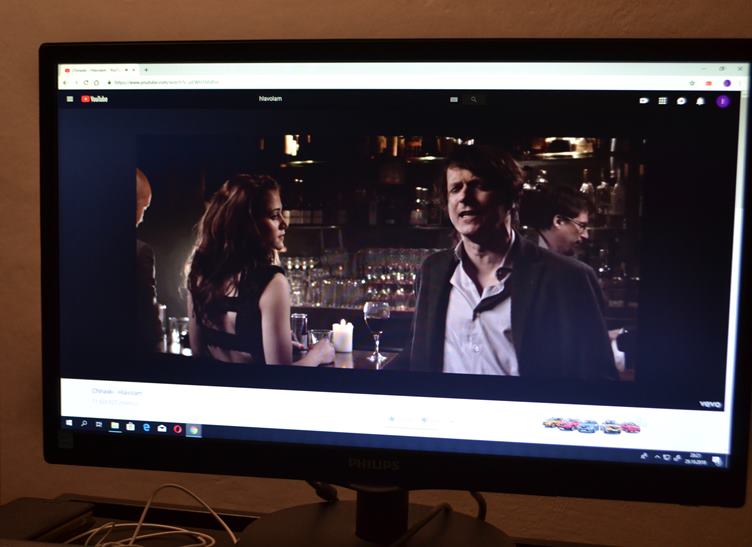Open the Chrome profile avatar
The image size is (752, 547).
point(727,83)
